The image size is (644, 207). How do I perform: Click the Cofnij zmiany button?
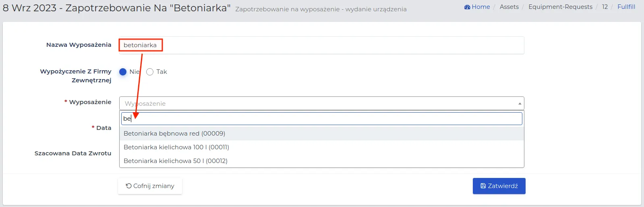tap(150, 186)
